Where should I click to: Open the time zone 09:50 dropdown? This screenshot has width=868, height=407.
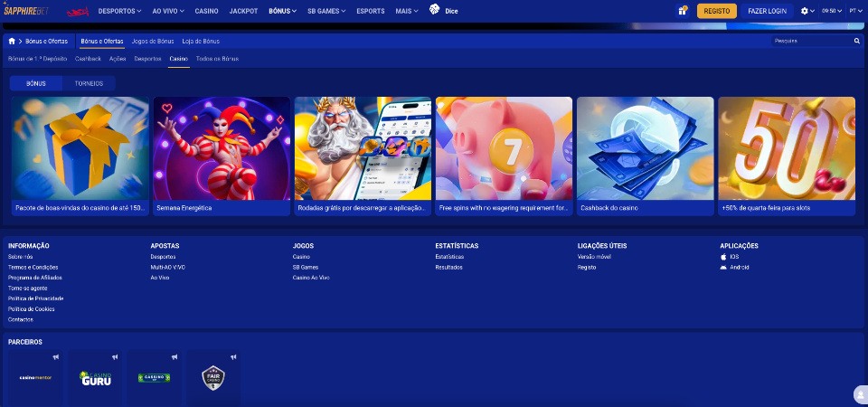click(x=832, y=11)
